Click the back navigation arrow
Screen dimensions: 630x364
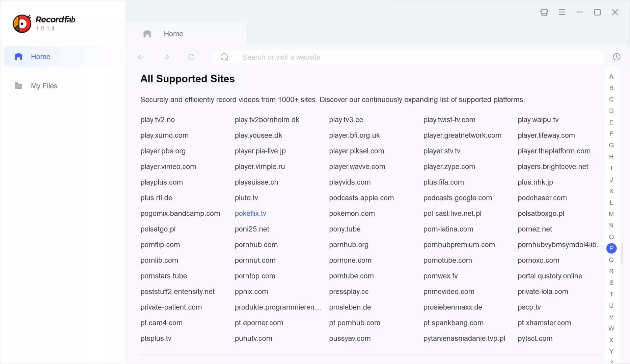point(141,57)
